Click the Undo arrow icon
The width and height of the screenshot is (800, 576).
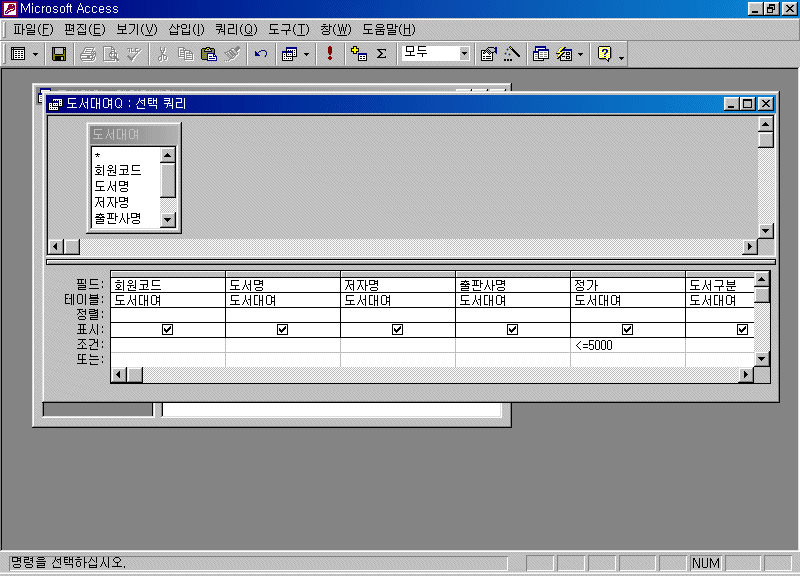pyautogui.click(x=261, y=54)
